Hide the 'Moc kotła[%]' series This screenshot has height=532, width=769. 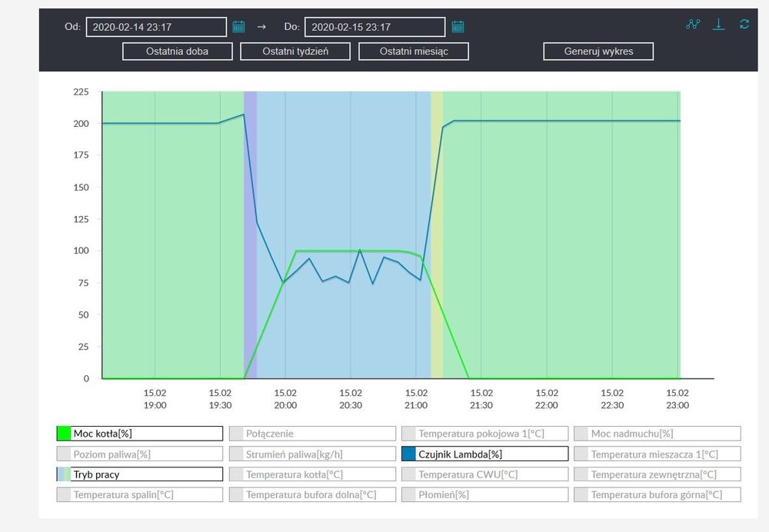146,434
